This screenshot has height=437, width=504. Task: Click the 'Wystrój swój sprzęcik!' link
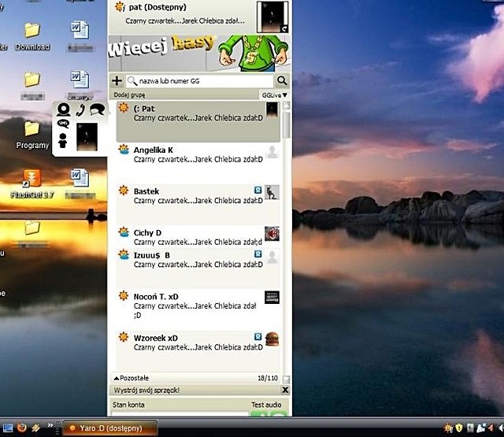146,390
